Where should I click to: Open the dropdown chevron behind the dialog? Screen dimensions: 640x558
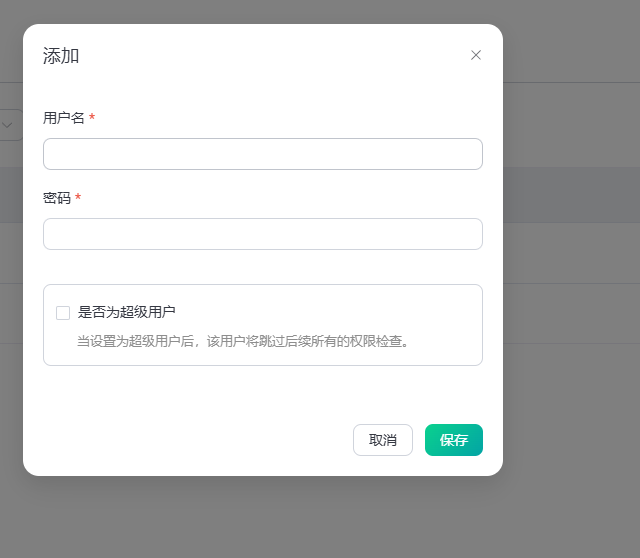click(7, 125)
